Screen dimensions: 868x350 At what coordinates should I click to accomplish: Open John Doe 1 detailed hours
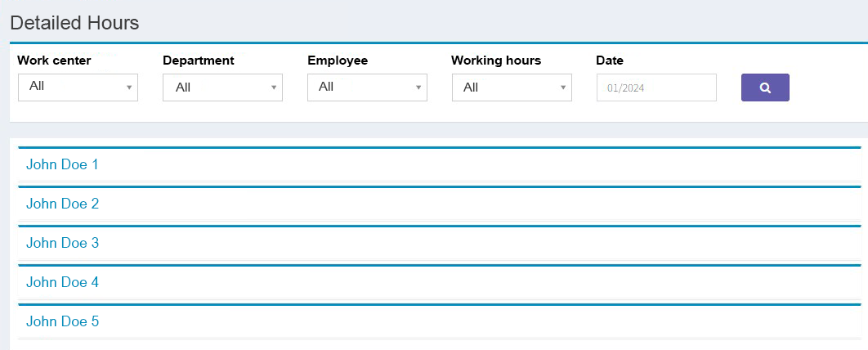point(62,164)
